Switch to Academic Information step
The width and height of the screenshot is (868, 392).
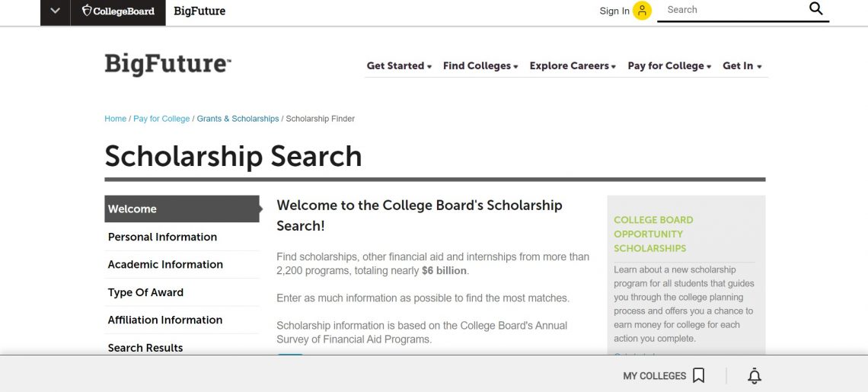pyautogui.click(x=165, y=265)
